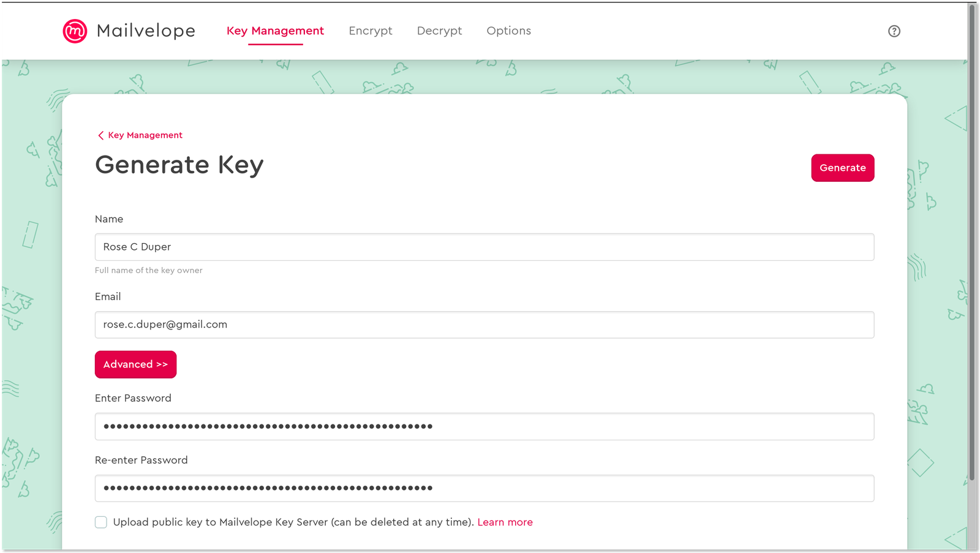Click the Generate Key page heading

click(x=179, y=164)
